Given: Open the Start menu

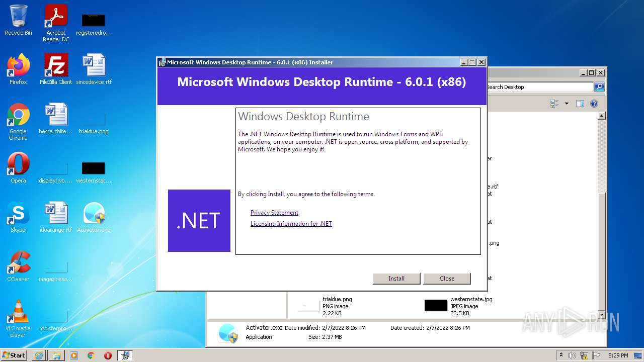Looking at the screenshot, I should click(14, 355).
